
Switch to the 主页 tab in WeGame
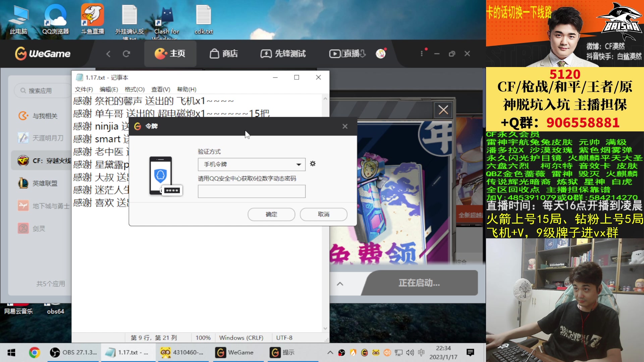pyautogui.click(x=170, y=54)
